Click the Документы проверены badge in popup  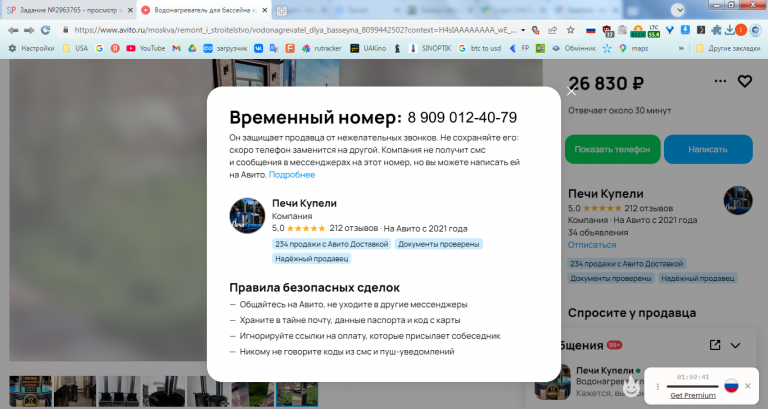[438, 244]
